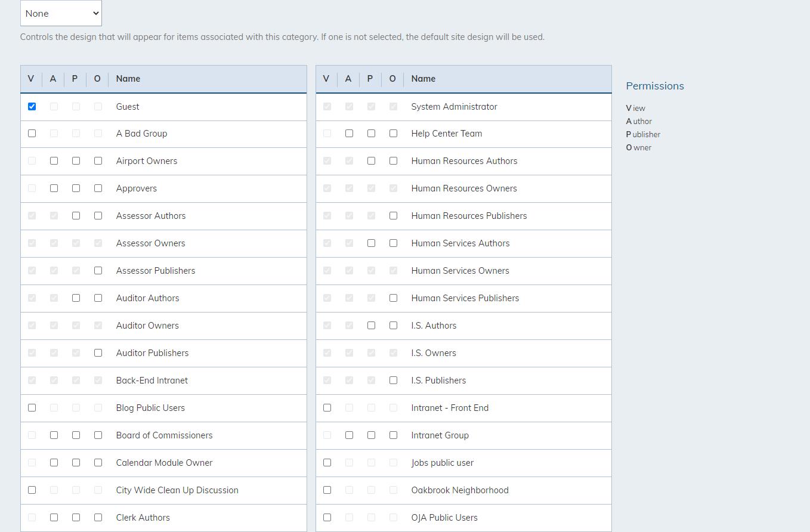Check Publisher box for Approvers
The image size is (810, 532).
point(76,188)
